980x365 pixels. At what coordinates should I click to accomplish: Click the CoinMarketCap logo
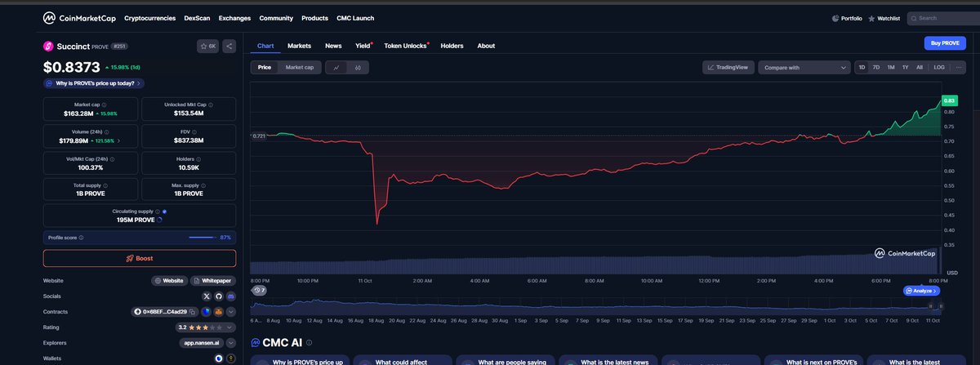(78, 18)
